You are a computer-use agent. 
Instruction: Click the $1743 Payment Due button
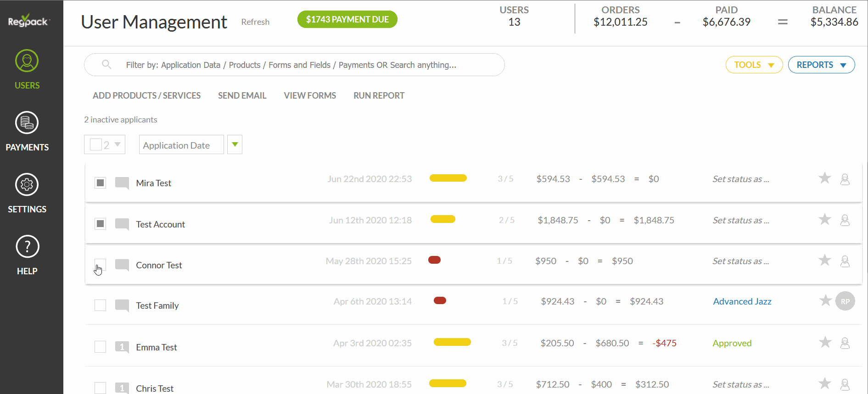coord(347,19)
